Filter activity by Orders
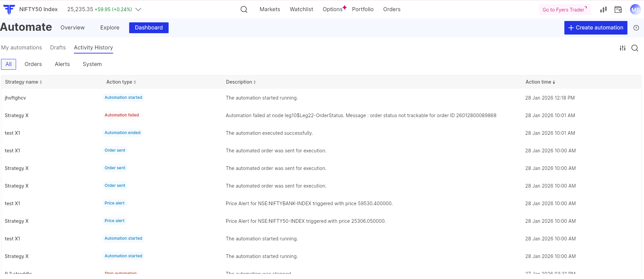This screenshot has width=644, height=279. (33, 64)
